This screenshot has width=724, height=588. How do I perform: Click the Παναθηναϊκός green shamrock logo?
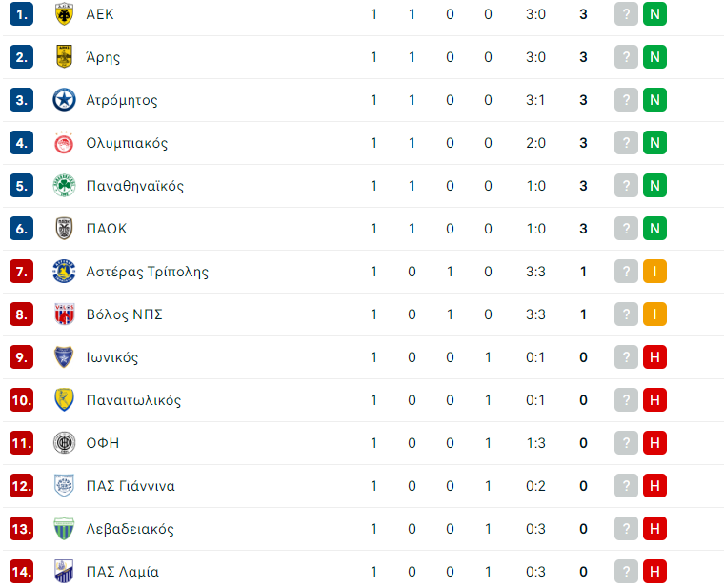click(x=64, y=186)
